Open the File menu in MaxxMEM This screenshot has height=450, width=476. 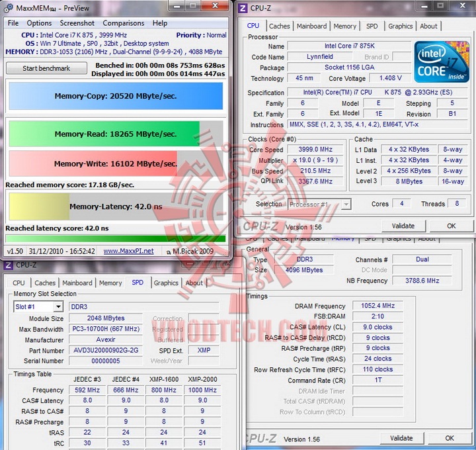(13, 23)
